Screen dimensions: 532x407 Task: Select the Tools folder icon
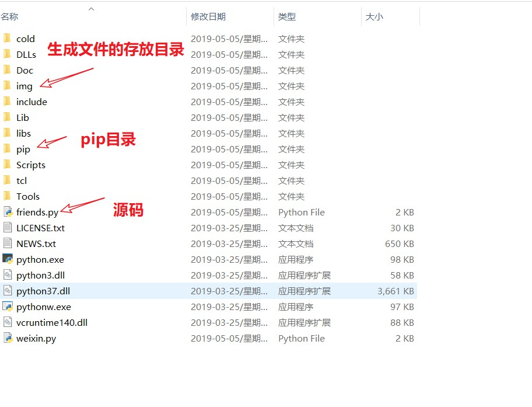pyautogui.click(x=7, y=196)
